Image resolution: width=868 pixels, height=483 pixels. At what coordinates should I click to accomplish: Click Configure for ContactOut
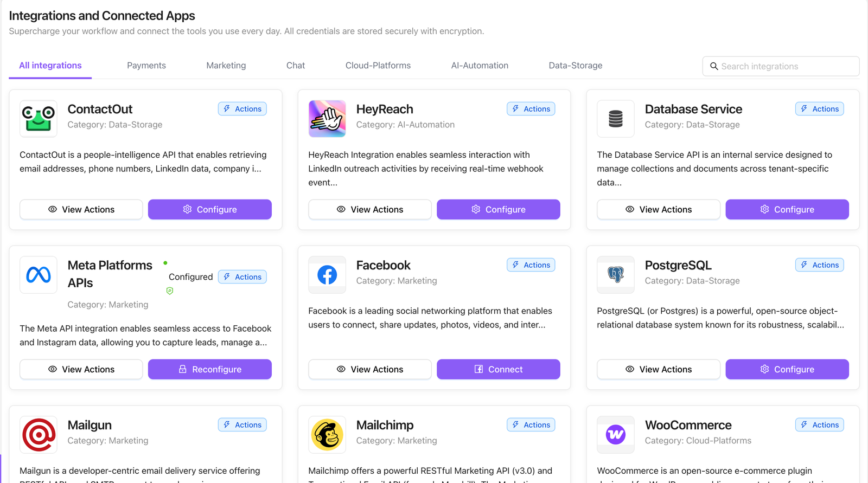coord(209,209)
